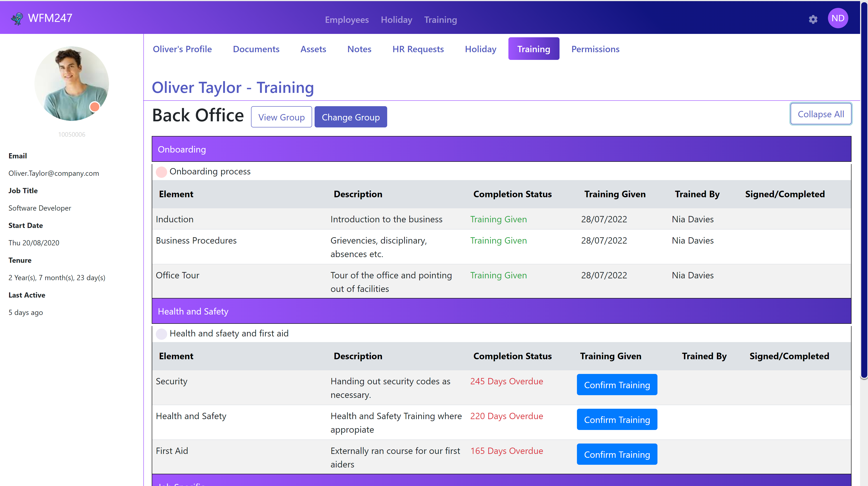Collapse the Onboarding section header
The image size is (868, 486).
pyautogui.click(x=501, y=149)
